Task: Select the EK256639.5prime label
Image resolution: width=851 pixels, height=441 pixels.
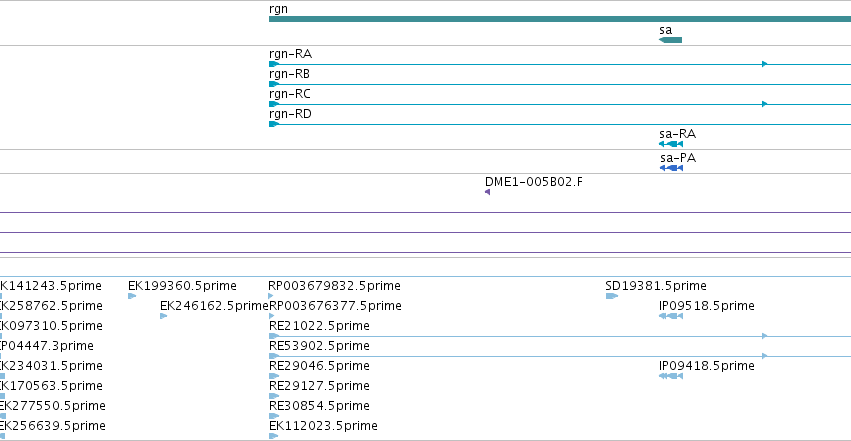Action: coord(53,426)
